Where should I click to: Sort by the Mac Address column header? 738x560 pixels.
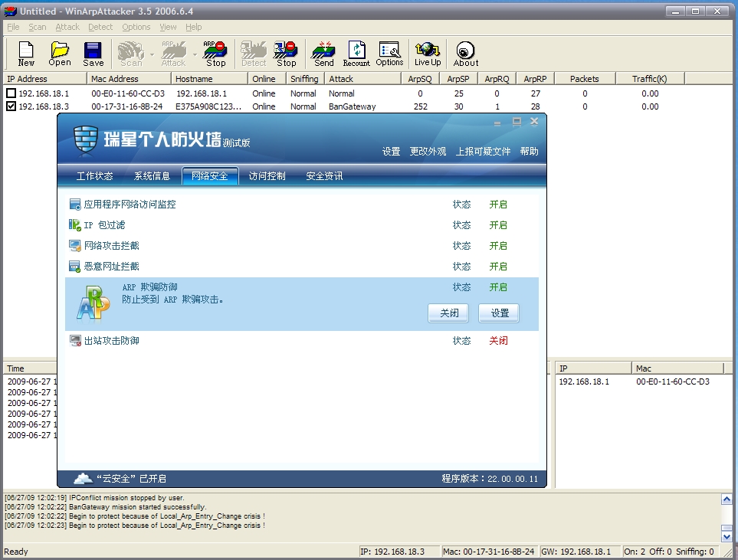pos(129,79)
